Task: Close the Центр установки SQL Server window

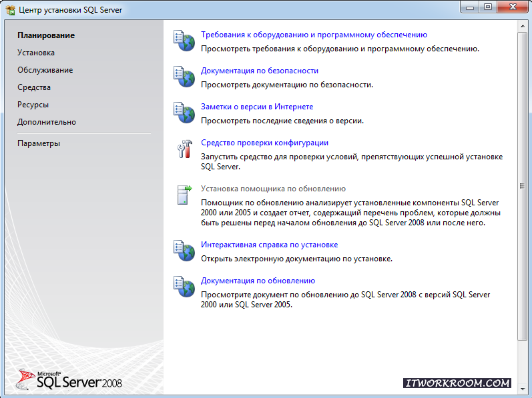Action: coord(513,7)
